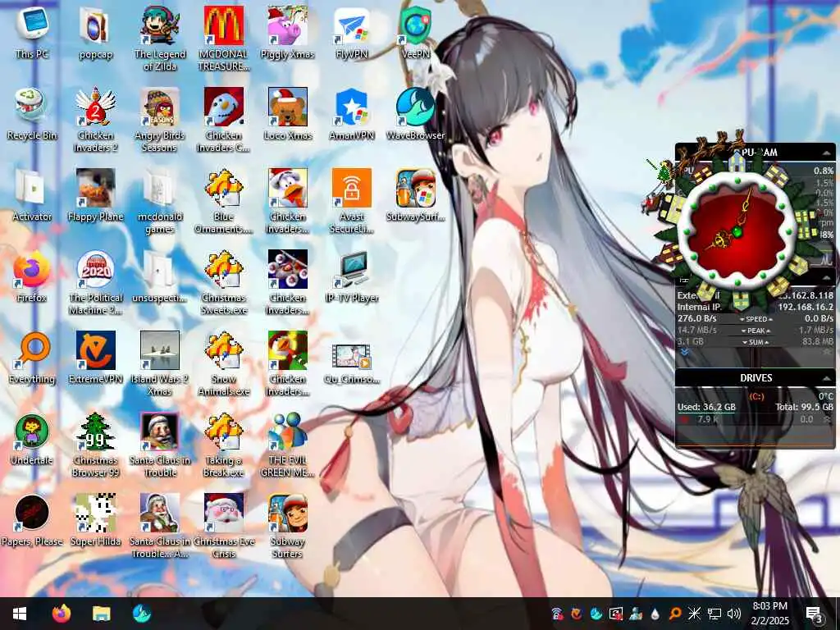
Task: Select the MCDONAL TREASURE shortcut
Action: click(x=224, y=39)
